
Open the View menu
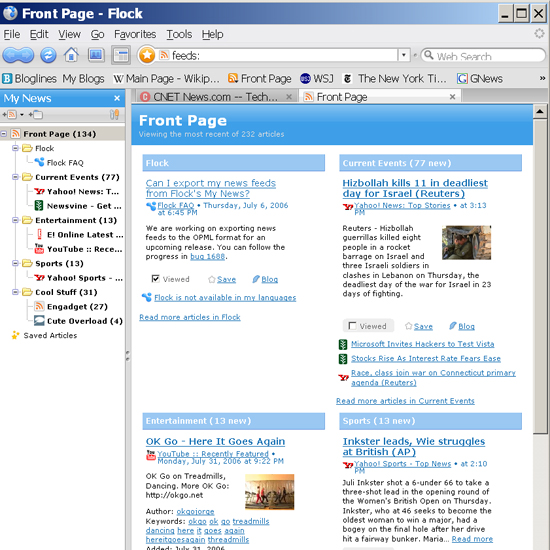pos(69,34)
